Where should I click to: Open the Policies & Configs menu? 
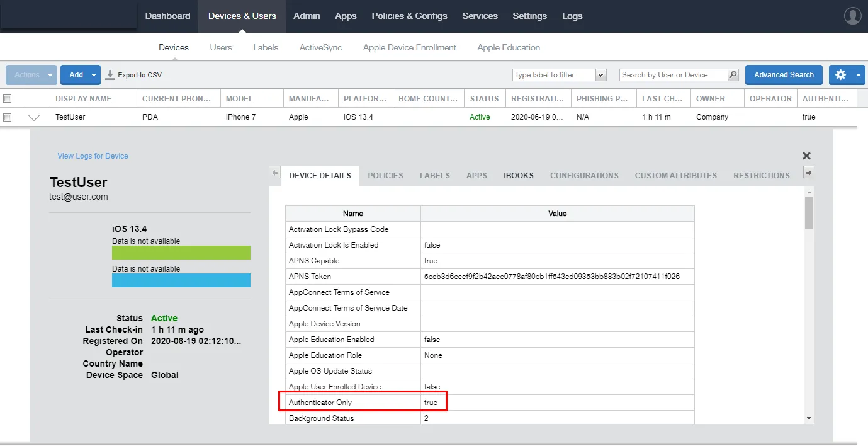(410, 16)
